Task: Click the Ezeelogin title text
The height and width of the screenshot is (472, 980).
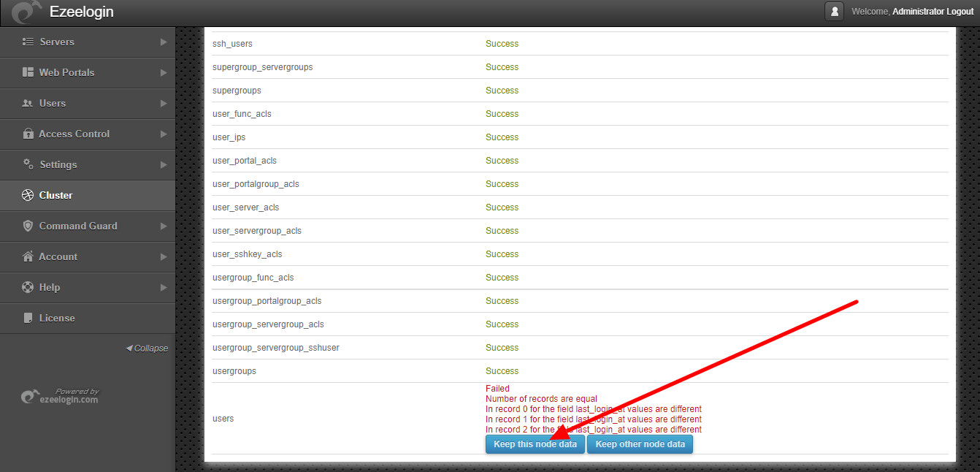Action: (82, 12)
